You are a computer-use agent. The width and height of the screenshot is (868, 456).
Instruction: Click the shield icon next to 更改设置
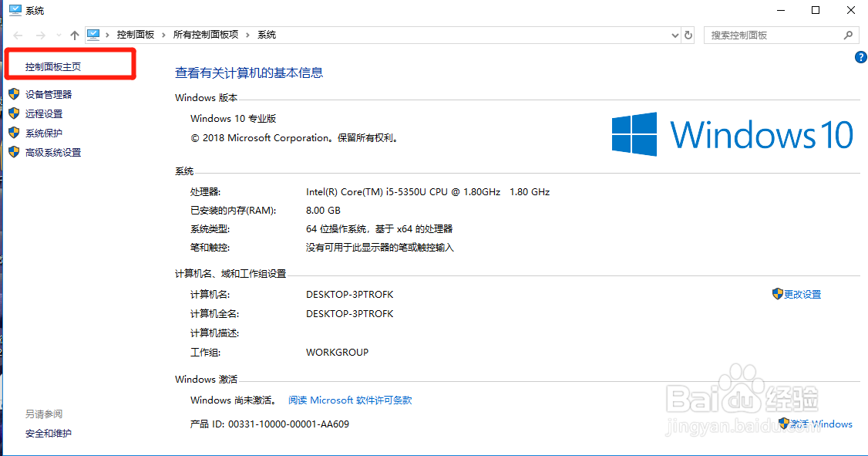pos(778,294)
